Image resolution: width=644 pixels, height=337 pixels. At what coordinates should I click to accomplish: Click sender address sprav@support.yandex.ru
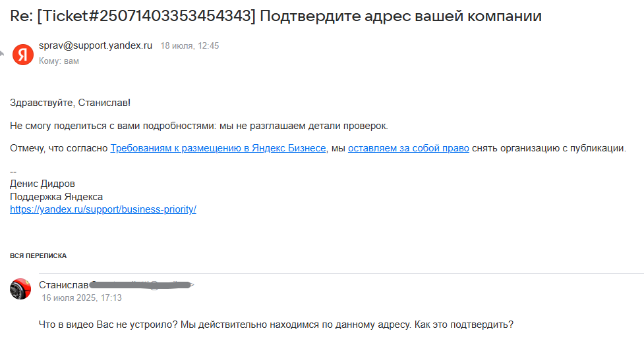pyautogui.click(x=96, y=46)
